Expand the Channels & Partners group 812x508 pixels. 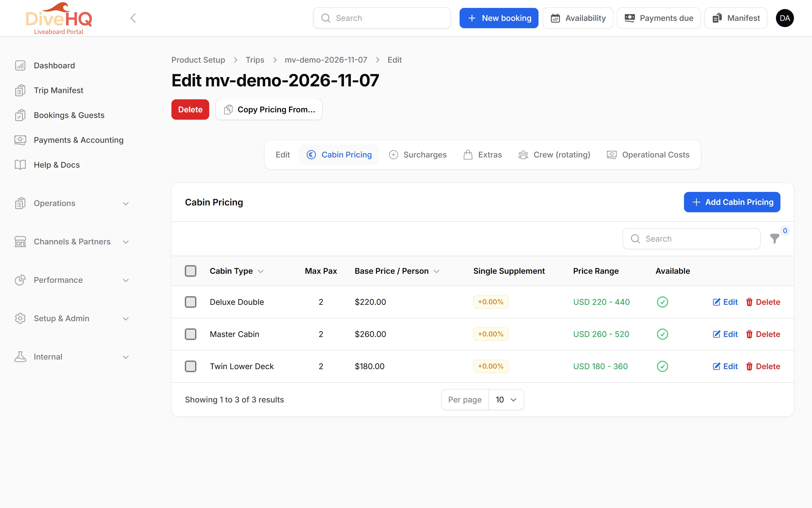click(x=72, y=242)
